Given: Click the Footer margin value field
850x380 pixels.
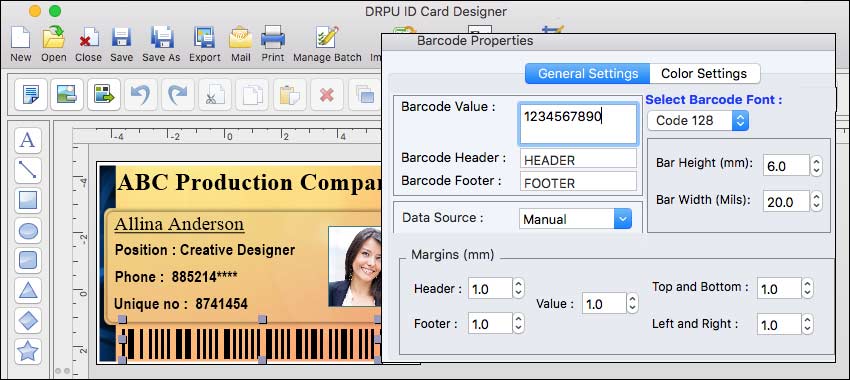Looking at the screenshot, I should 490,324.
